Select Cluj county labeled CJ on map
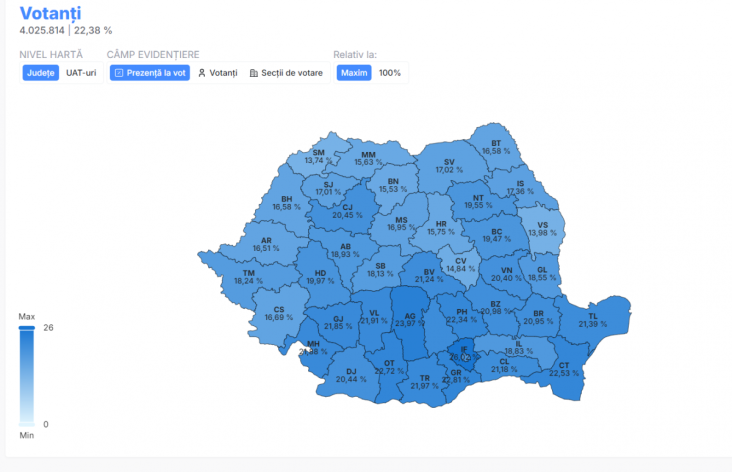 tap(348, 212)
